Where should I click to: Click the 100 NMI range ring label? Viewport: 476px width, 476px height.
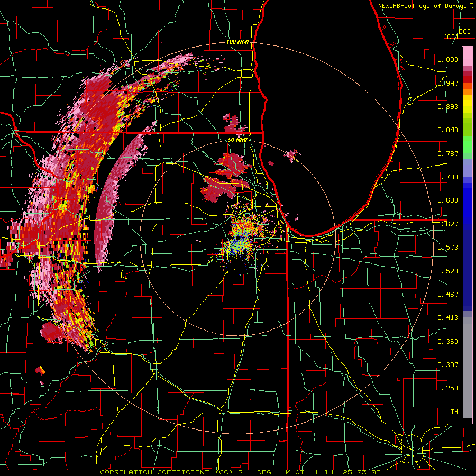coord(237,42)
